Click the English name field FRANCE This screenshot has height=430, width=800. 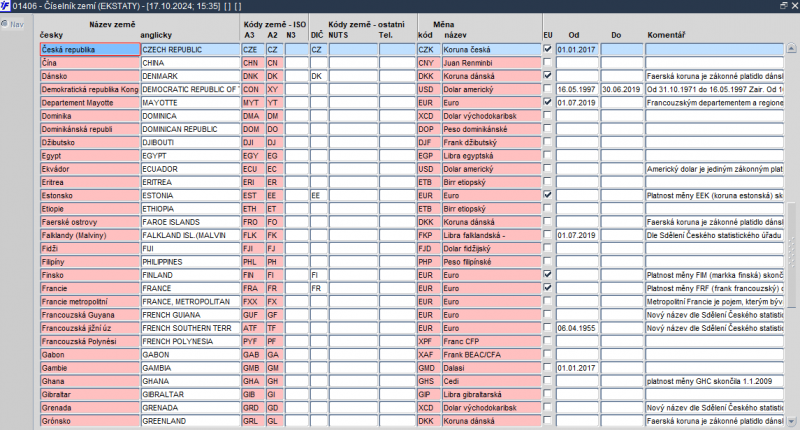pos(190,288)
